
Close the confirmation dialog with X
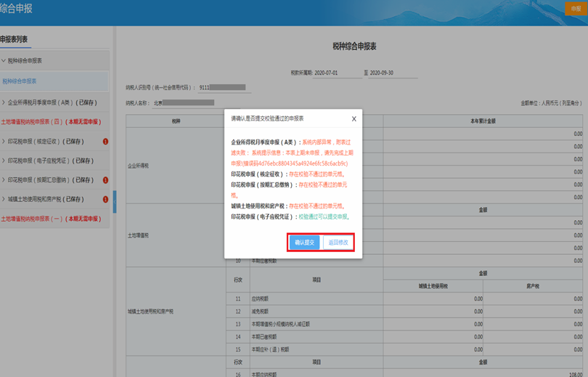click(x=354, y=119)
